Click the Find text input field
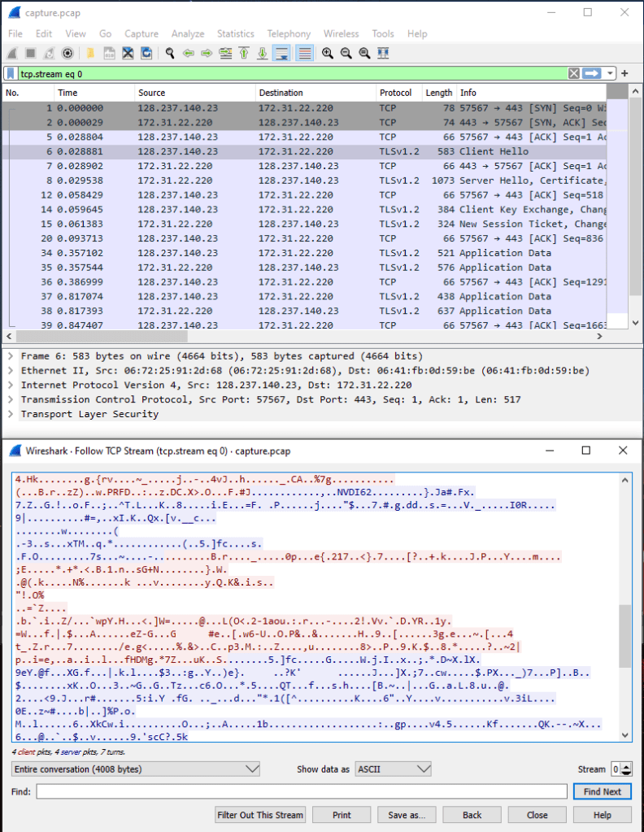 click(301, 791)
